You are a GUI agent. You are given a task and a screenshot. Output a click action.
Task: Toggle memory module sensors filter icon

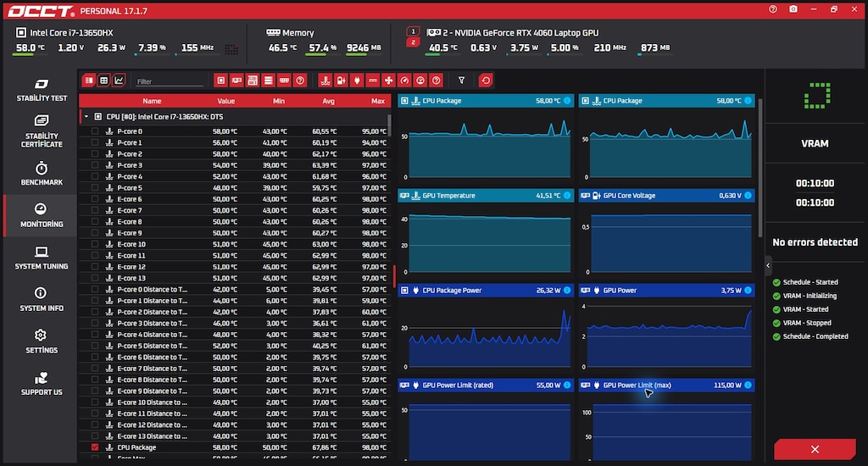click(x=284, y=80)
